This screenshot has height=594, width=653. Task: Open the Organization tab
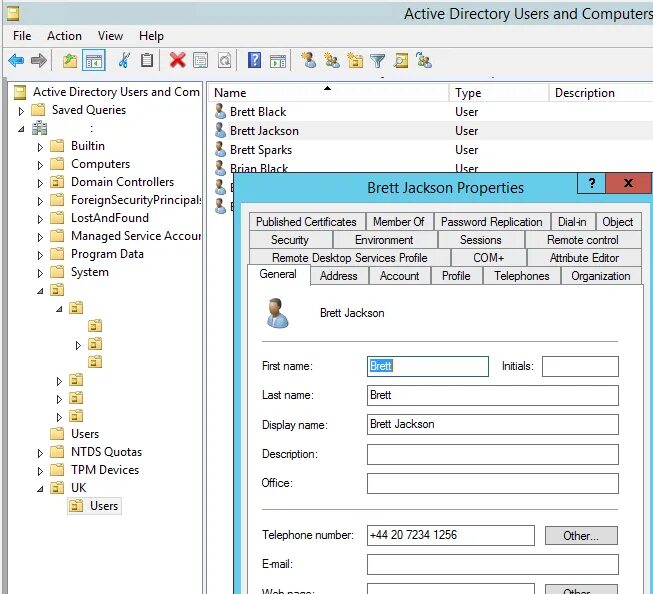[601, 276]
